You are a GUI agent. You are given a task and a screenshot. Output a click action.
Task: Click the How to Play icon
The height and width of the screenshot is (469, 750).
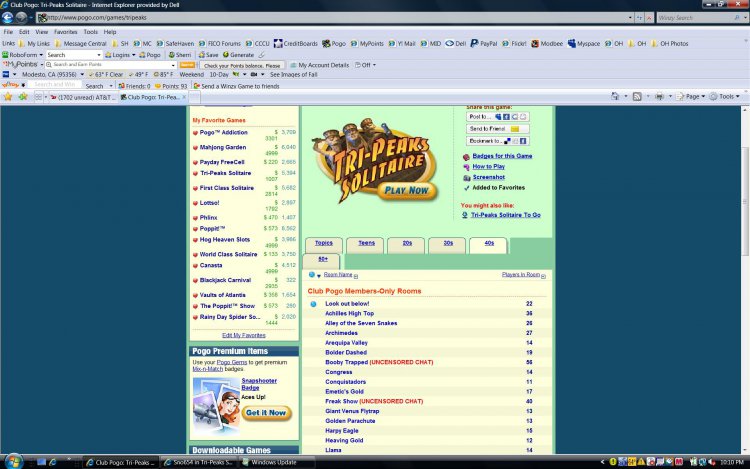[466, 167]
